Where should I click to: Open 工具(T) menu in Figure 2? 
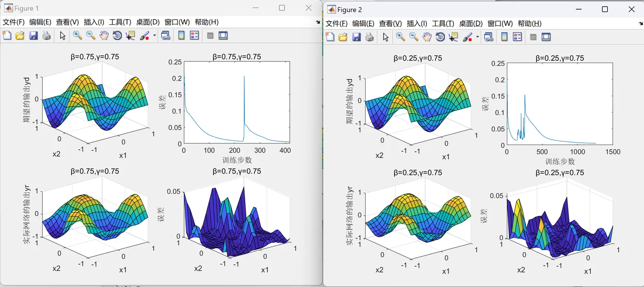[x=443, y=23]
